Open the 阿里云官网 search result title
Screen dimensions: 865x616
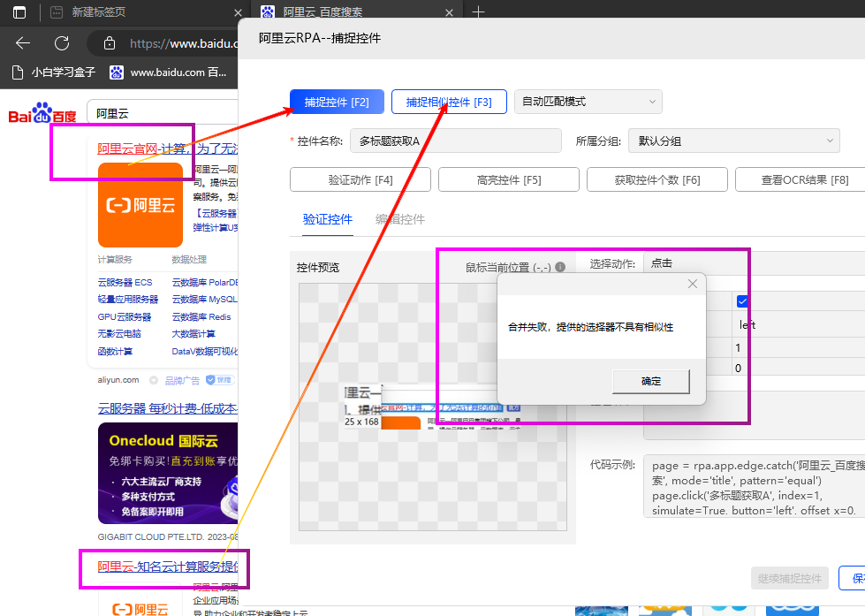(x=168, y=148)
